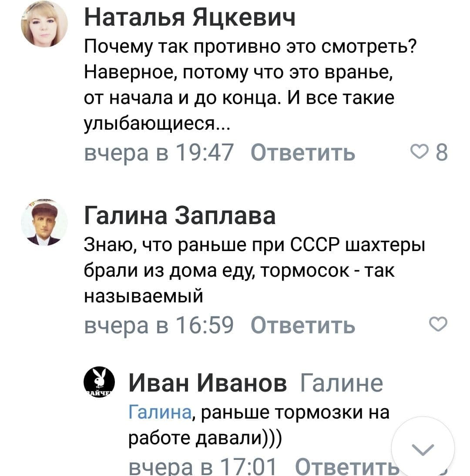Open the timestamp вчера в 17:01

[x=204, y=467]
